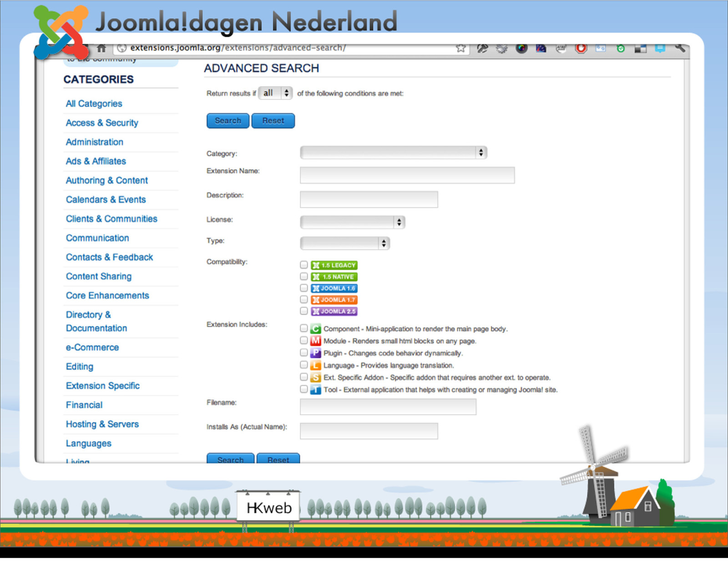Click the bottom Search button

coord(230,459)
